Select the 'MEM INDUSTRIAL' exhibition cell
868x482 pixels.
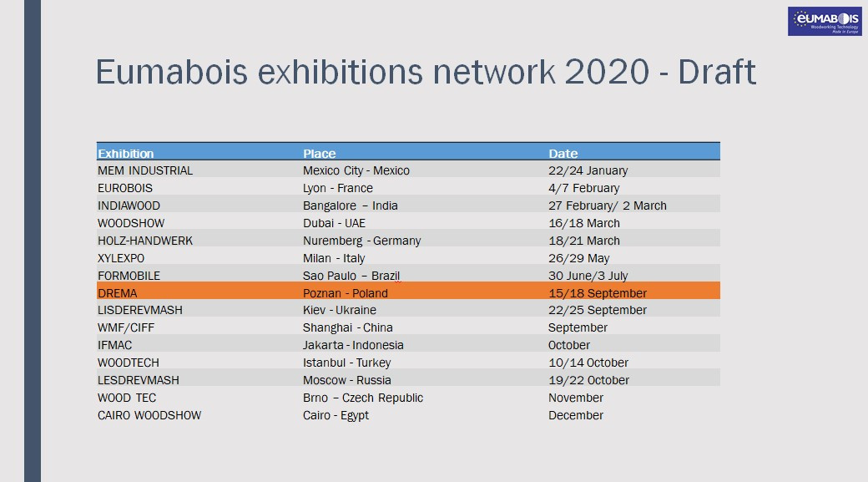(145, 170)
